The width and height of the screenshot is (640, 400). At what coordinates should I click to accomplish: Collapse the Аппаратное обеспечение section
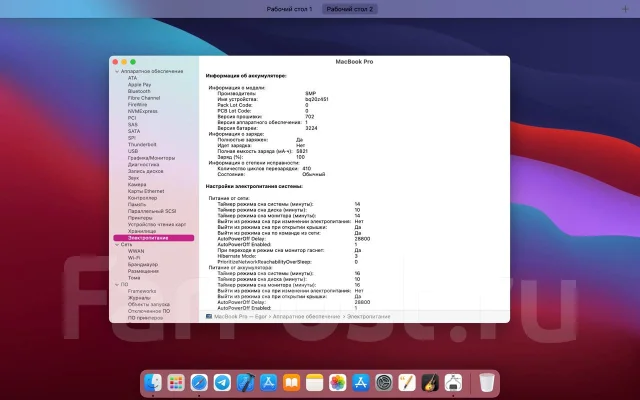point(117,71)
